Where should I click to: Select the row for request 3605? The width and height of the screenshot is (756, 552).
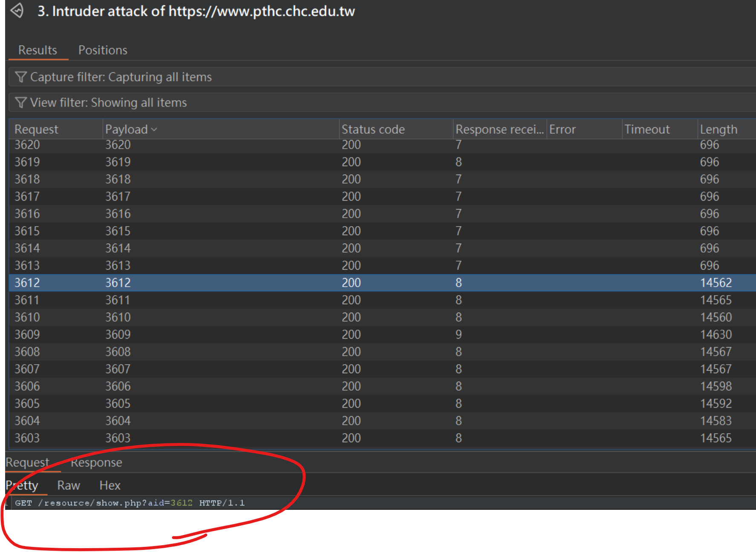[x=382, y=404]
